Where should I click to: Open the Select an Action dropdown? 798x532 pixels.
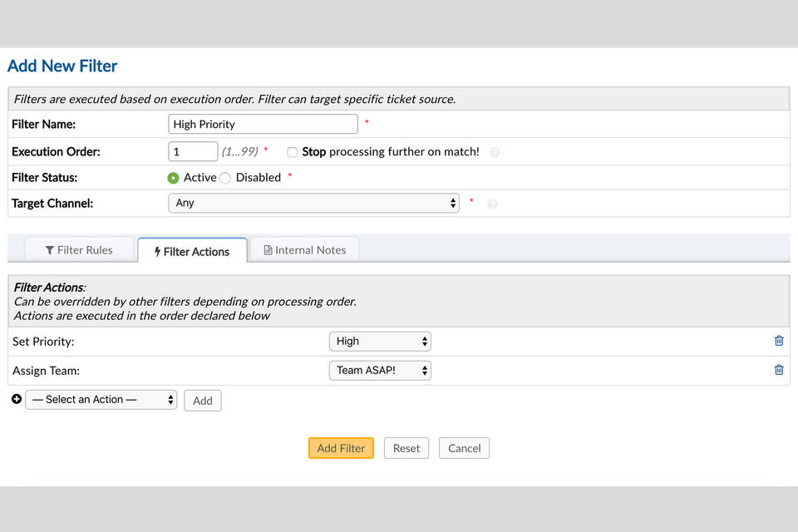pos(101,400)
